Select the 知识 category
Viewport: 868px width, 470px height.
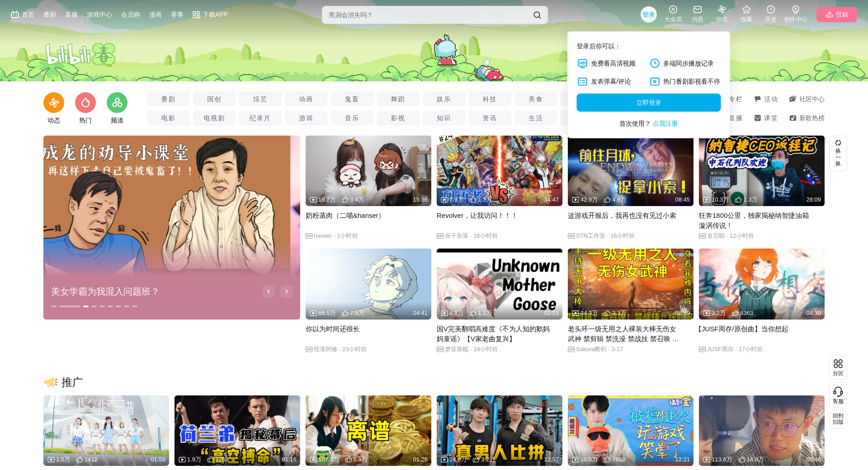(x=444, y=118)
